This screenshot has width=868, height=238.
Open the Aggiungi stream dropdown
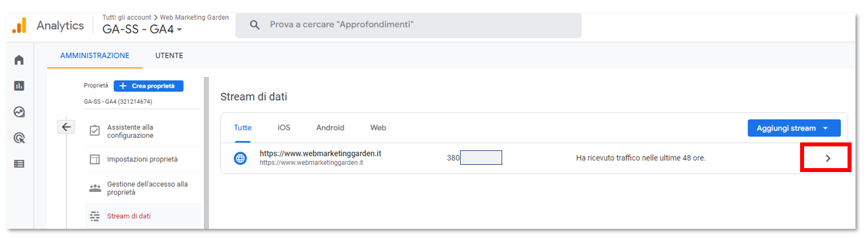(794, 128)
